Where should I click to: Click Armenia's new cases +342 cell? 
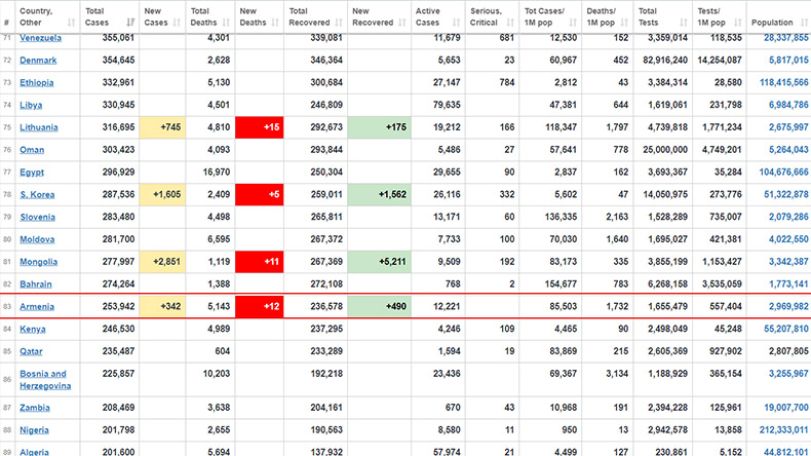[162, 307]
